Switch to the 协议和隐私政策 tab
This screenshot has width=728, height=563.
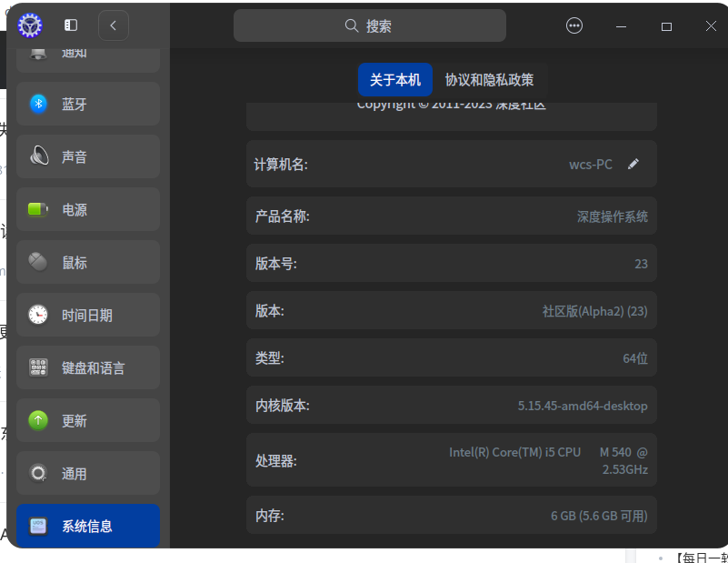[489, 80]
